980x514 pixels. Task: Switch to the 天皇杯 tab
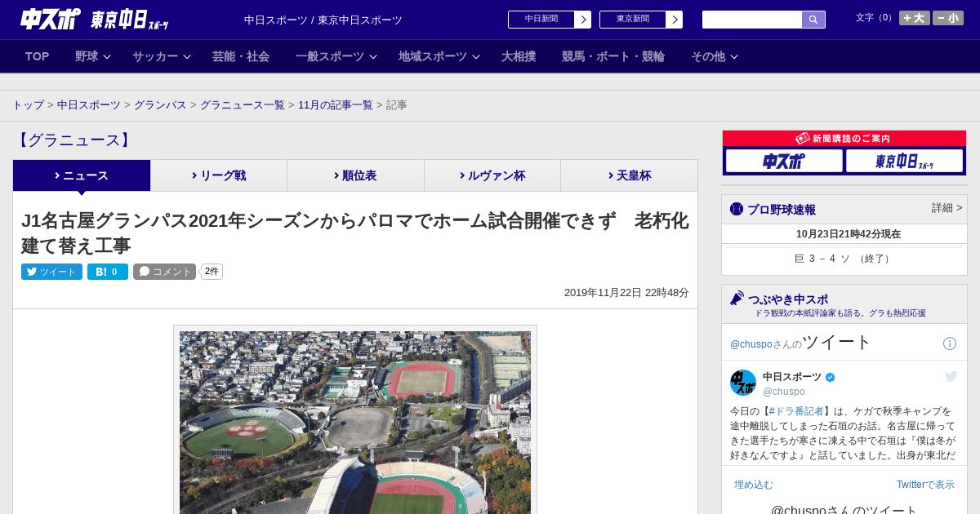629,175
